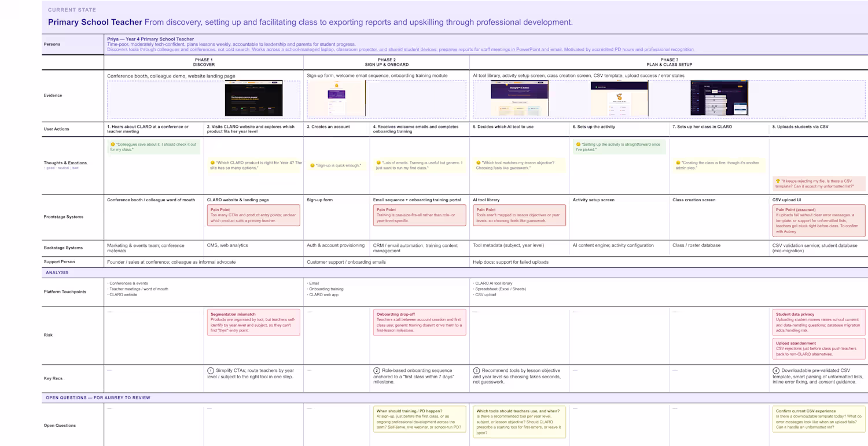Select the "When should training / PD happen?" card
This screenshot has width=868, height=446.
[x=420, y=420]
